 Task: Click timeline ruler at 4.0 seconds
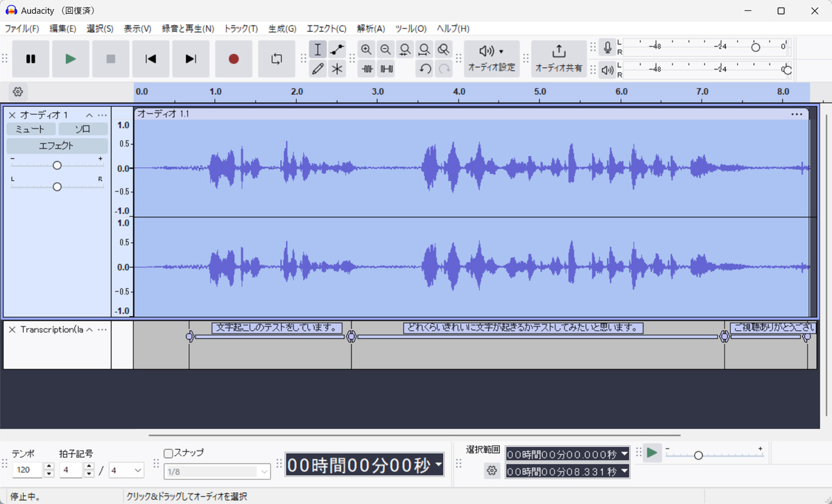coord(459,92)
